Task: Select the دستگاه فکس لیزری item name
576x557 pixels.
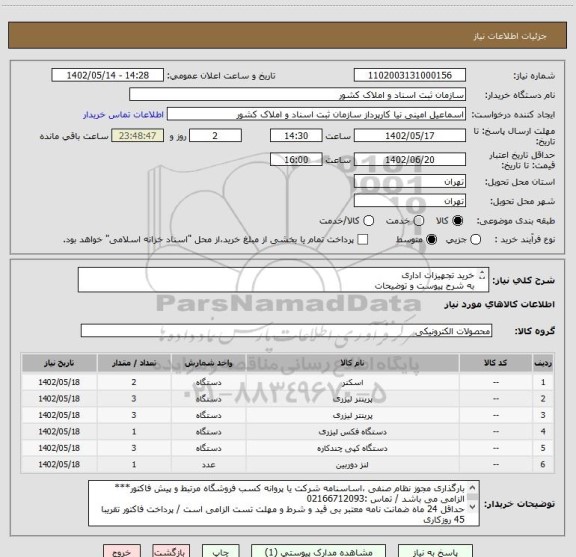Action: 352,432
